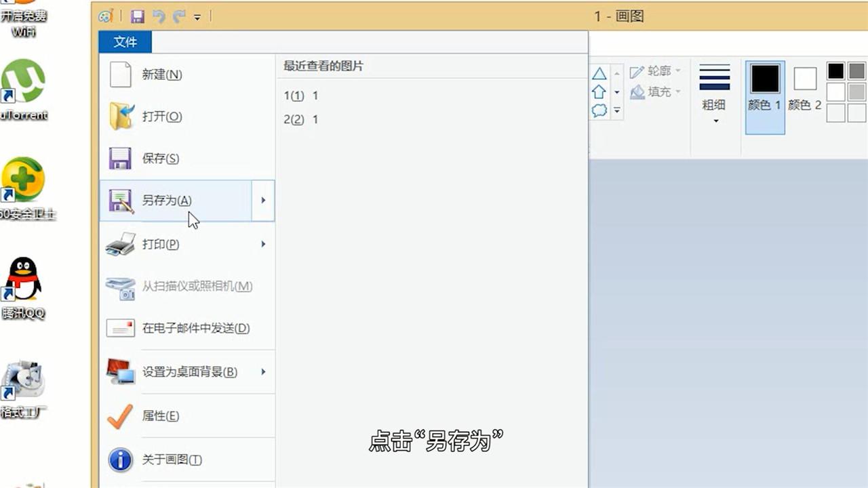Expand the 另存为 submenu arrow
This screenshot has width=868, height=488.
(x=263, y=201)
